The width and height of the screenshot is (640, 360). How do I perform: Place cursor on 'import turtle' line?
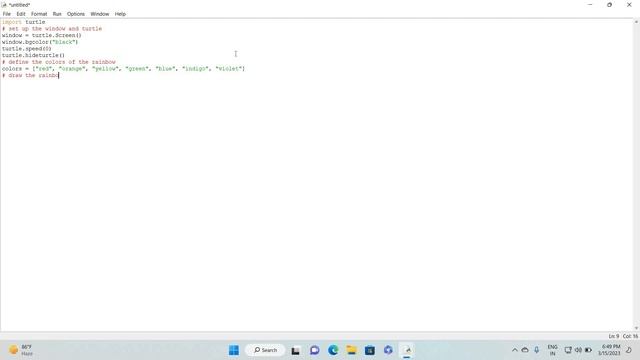coord(23,22)
